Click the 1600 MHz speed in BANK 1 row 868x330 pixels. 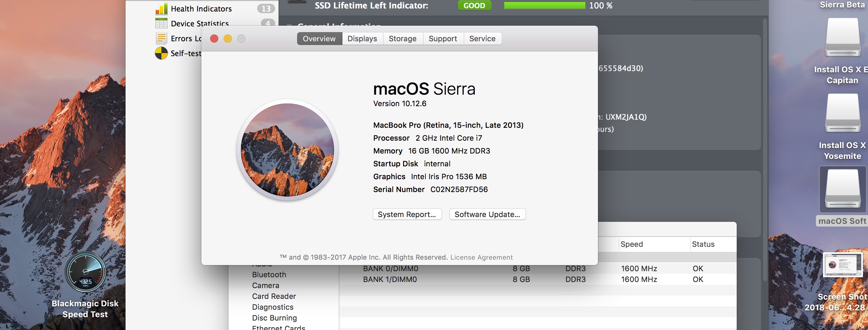pyautogui.click(x=639, y=279)
